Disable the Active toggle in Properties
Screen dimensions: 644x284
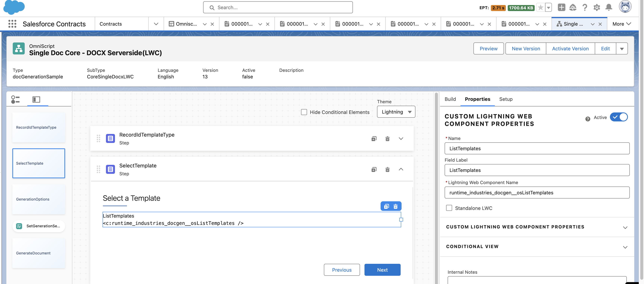pos(619,117)
